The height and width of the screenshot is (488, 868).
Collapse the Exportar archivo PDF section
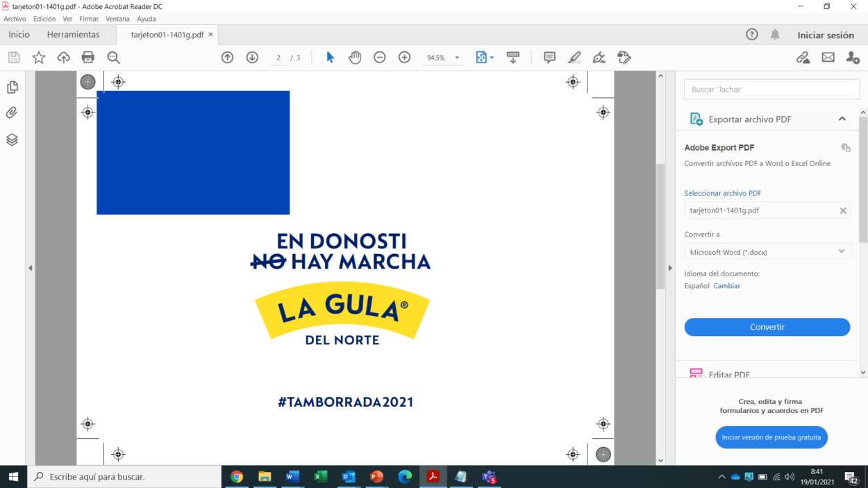tap(842, 119)
